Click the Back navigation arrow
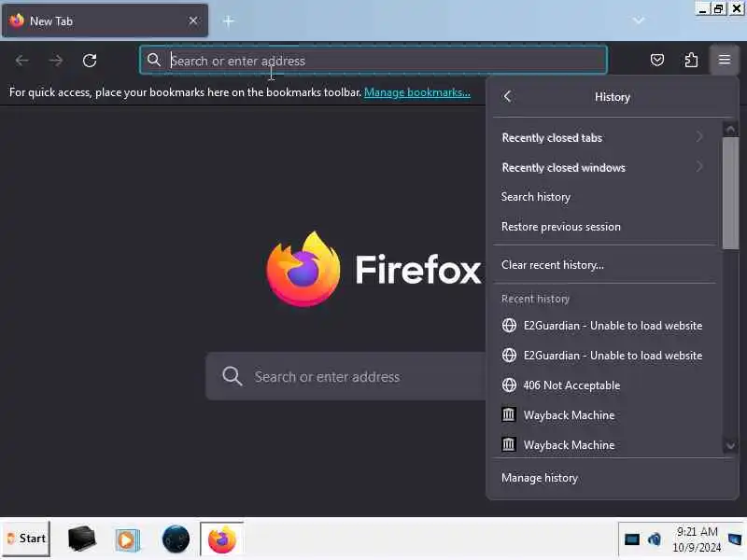Screen dimensions: 747x560 (21, 61)
